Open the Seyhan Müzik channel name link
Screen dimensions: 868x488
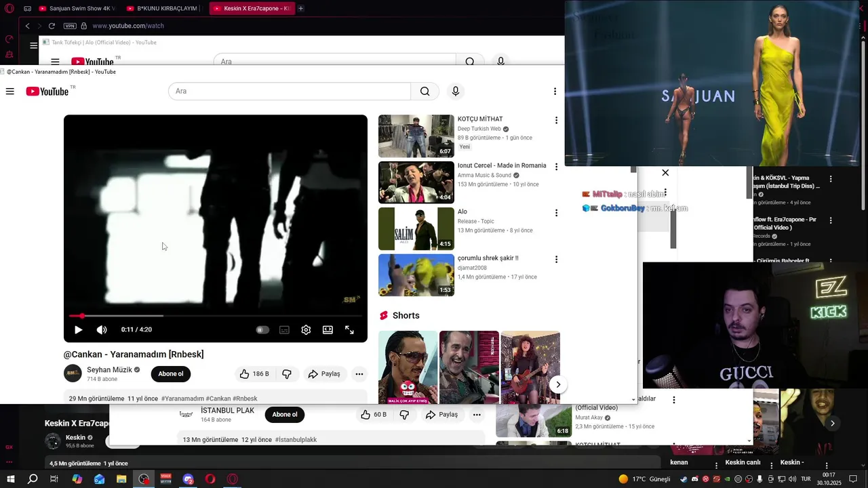(x=109, y=370)
